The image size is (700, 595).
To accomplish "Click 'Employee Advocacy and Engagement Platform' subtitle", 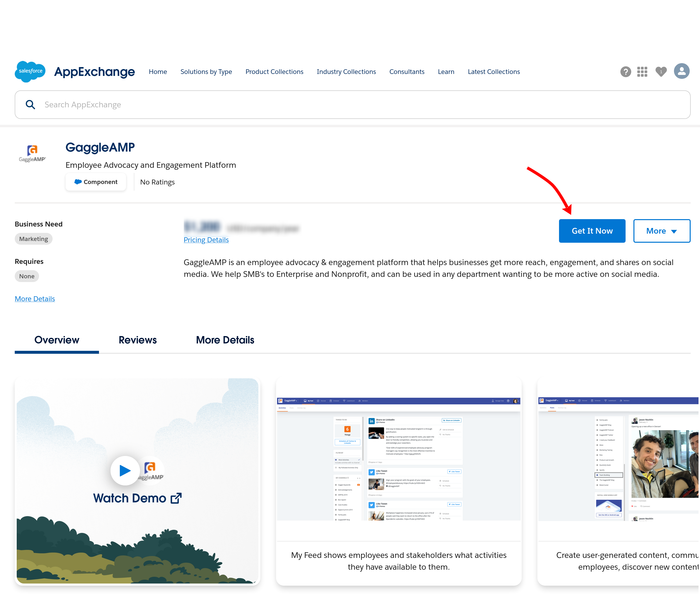I will coord(151,165).
